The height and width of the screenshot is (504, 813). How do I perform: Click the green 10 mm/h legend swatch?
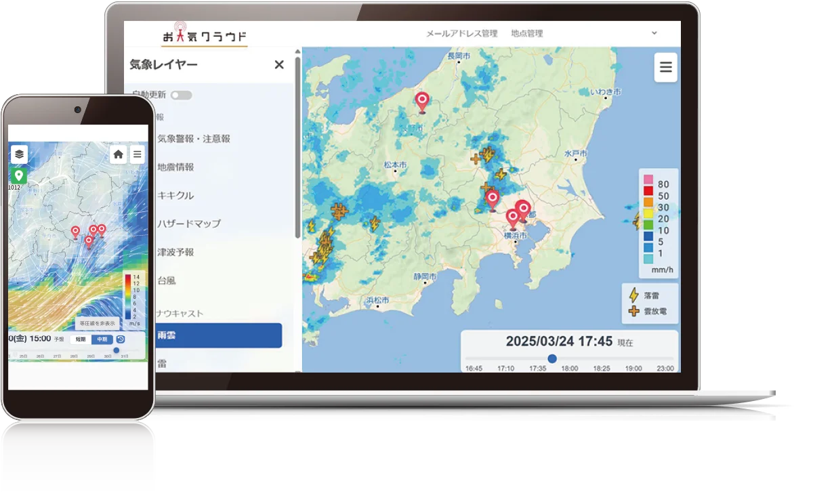click(648, 224)
